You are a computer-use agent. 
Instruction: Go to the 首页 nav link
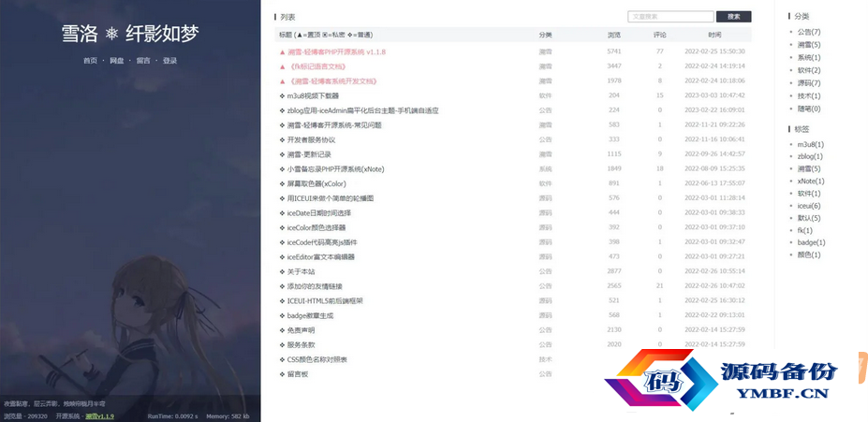coord(90,61)
